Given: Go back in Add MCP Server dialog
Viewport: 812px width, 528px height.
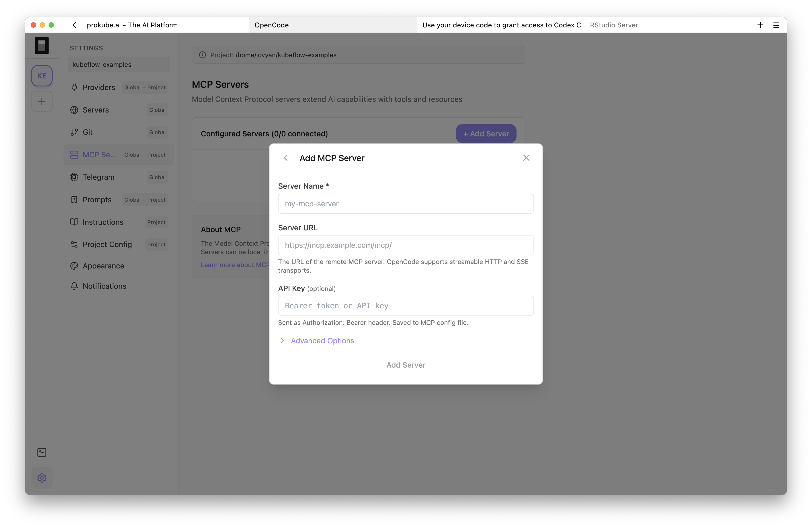Looking at the screenshot, I should pyautogui.click(x=286, y=158).
